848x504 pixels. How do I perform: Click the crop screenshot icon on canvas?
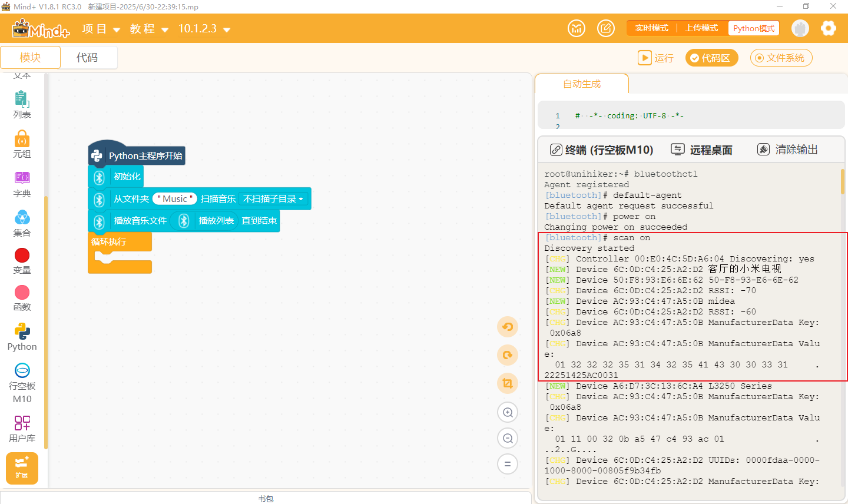coord(507,383)
